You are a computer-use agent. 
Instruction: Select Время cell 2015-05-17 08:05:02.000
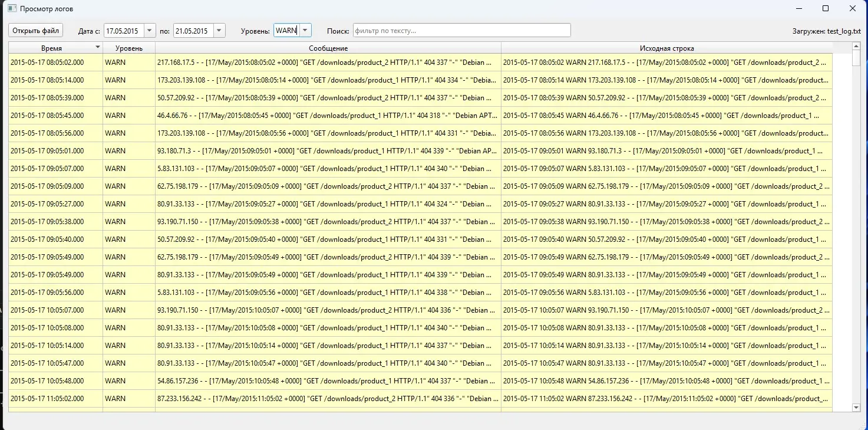[55, 63]
